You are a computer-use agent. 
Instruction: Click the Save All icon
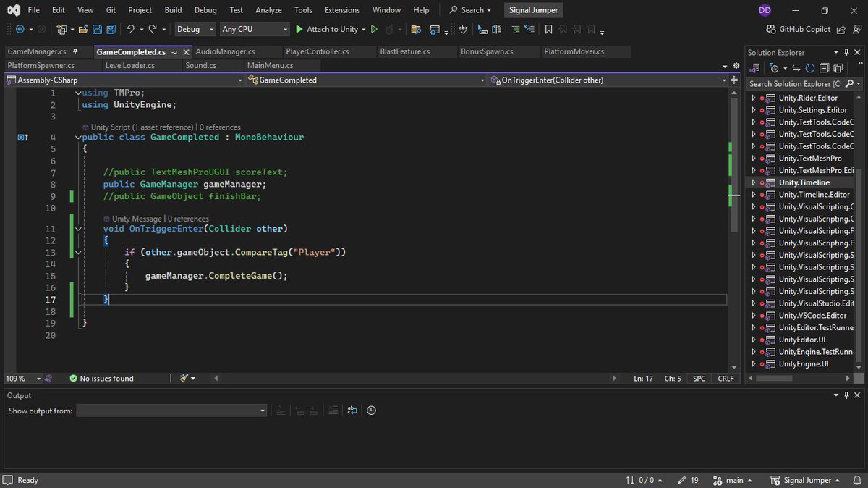point(111,29)
